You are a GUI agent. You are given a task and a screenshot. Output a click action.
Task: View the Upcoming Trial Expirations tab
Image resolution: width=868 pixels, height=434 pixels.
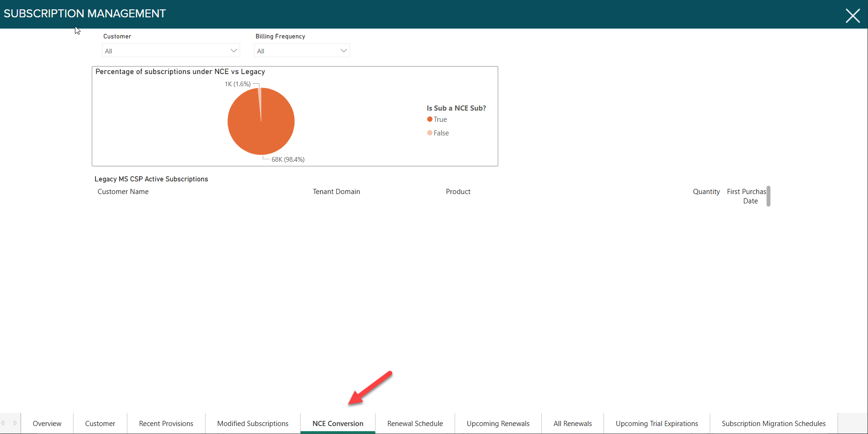(656, 423)
